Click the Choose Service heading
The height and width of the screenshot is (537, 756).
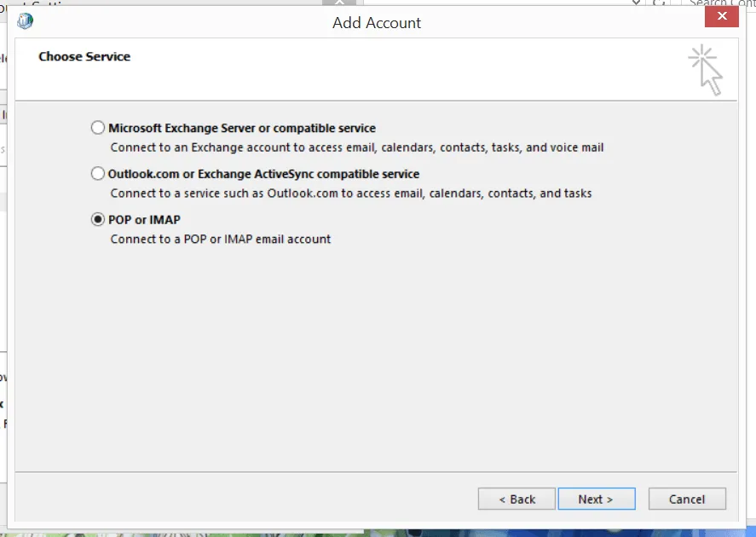(84, 56)
